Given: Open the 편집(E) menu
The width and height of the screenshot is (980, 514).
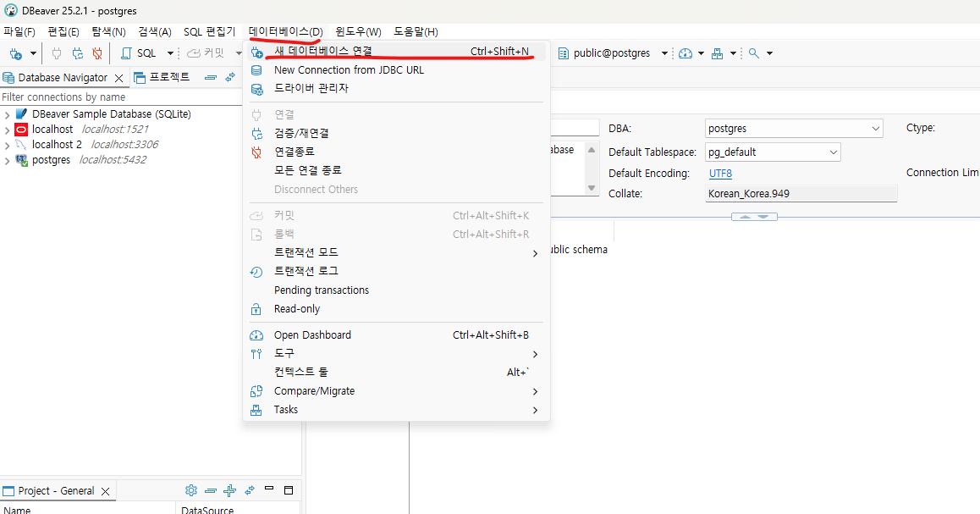Looking at the screenshot, I should click(63, 32).
